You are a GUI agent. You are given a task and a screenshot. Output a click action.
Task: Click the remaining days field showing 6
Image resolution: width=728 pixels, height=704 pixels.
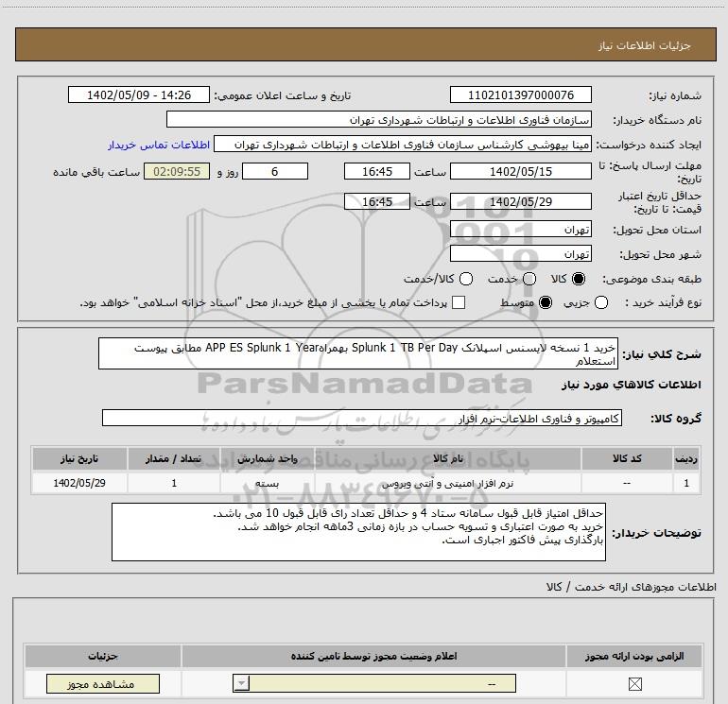pyautogui.click(x=275, y=171)
